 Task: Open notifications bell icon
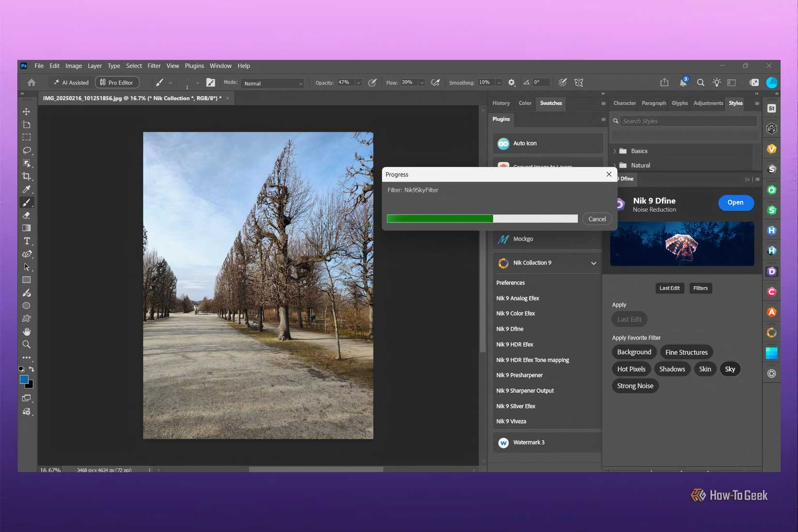tap(683, 83)
